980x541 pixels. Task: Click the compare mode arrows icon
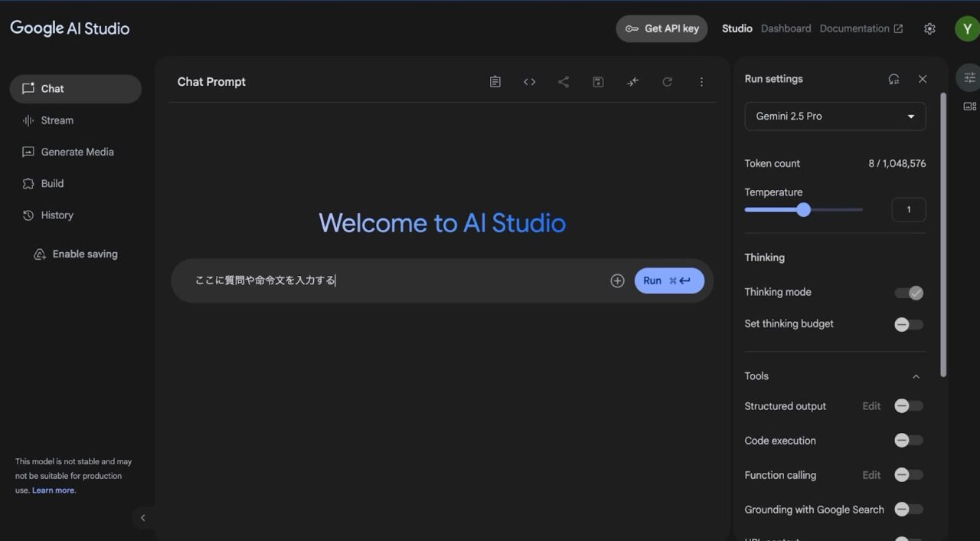[633, 82]
